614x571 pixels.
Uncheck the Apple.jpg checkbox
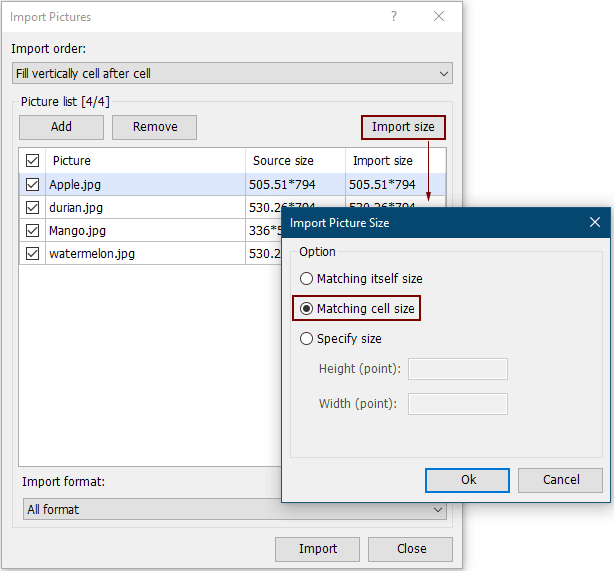33,184
